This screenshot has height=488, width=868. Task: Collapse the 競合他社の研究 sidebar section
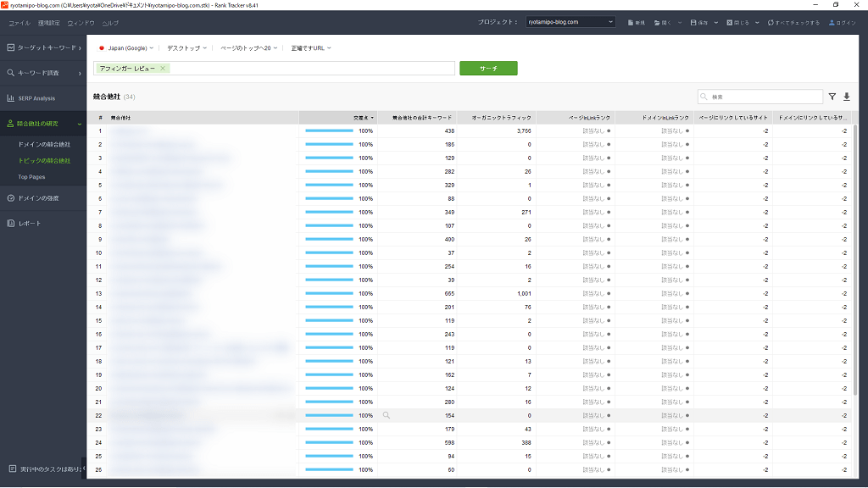point(79,124)
